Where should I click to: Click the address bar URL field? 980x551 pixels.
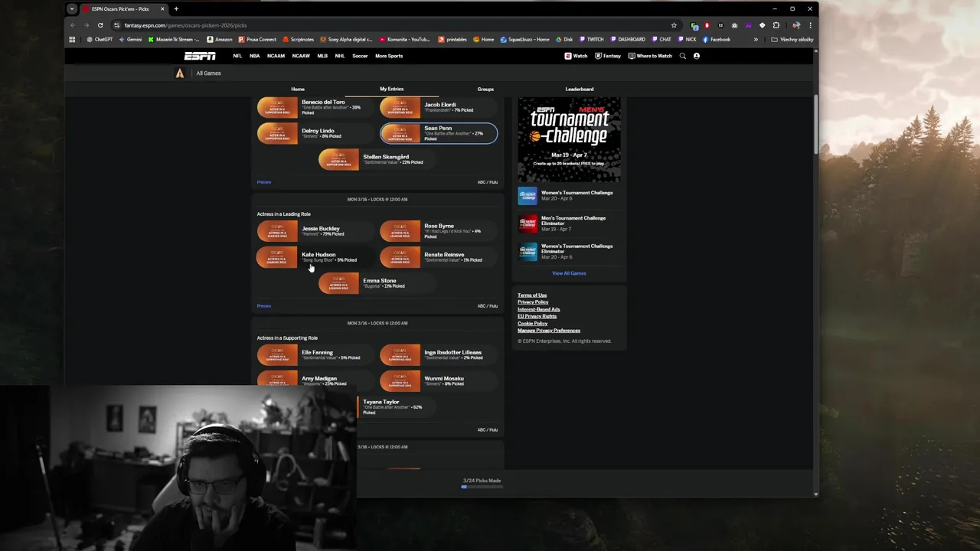coord(390,25)
